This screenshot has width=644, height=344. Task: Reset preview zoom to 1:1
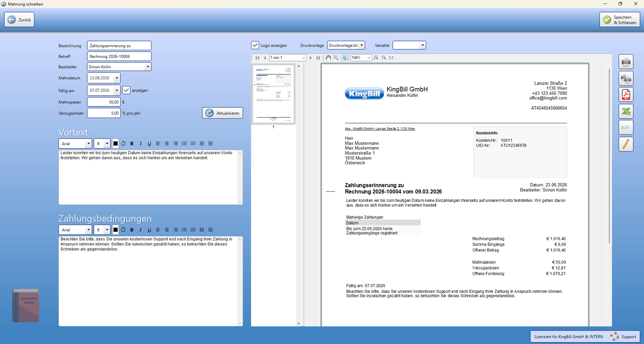coord(391,58)
